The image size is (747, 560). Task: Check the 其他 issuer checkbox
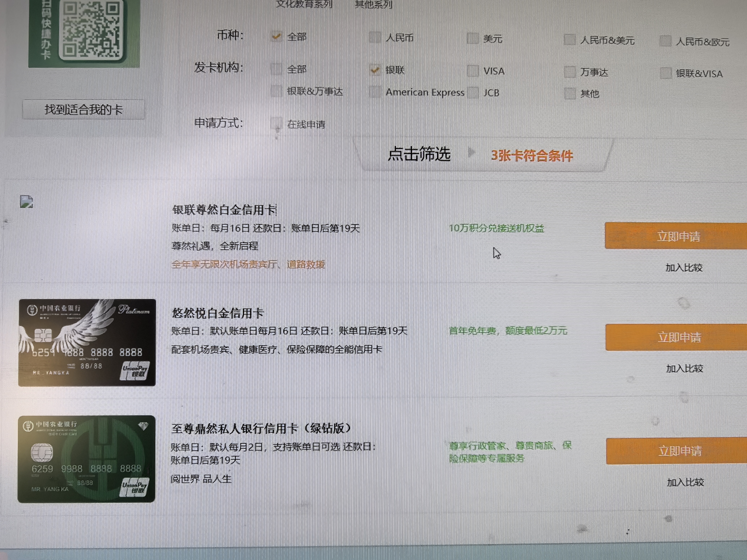pyautogui.click(x=570, y=94)
